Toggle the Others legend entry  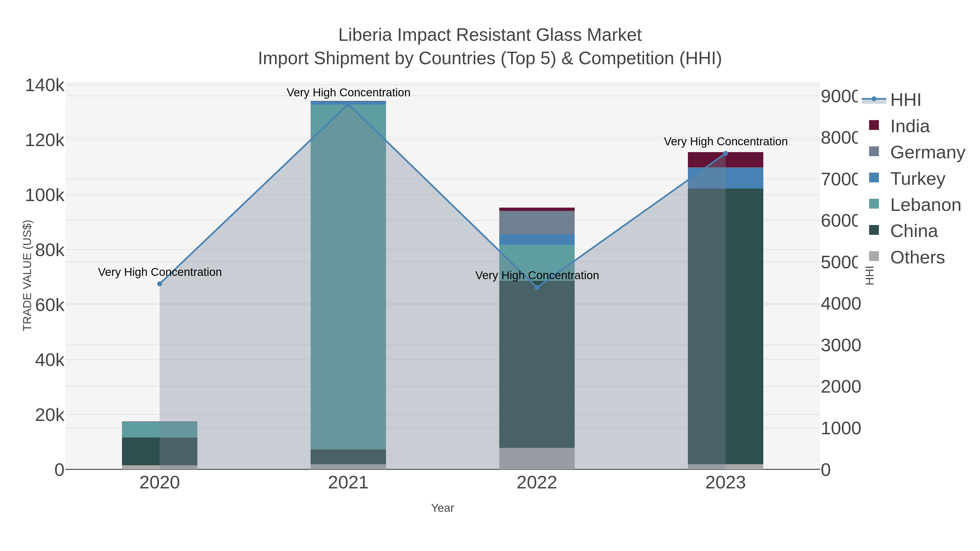click(906, 257)
